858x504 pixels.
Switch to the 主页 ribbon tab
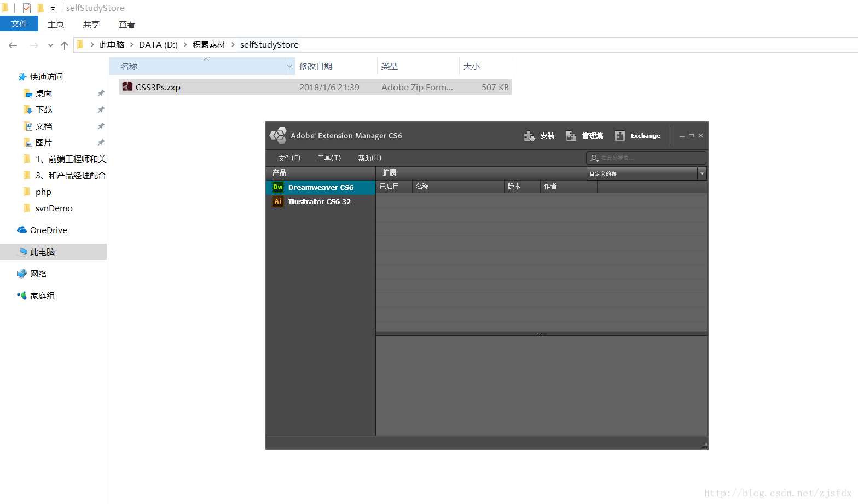click(56, 25)
